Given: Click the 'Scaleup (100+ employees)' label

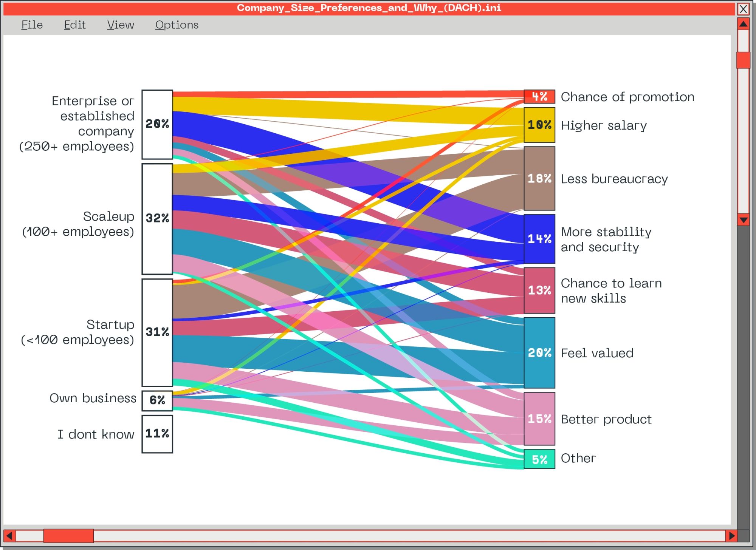Looking at the screenshot, I should coord(78,224).
